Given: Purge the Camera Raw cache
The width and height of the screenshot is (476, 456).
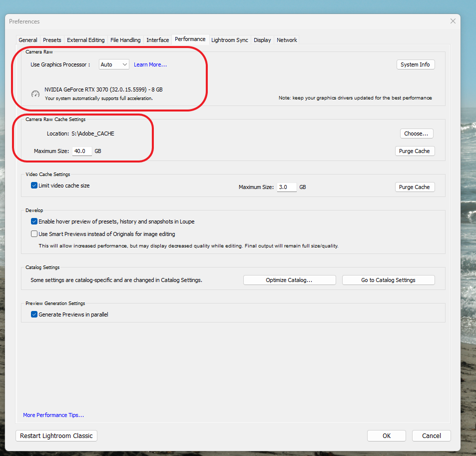Looking at the screenshot, I should [x=415, y=150].
